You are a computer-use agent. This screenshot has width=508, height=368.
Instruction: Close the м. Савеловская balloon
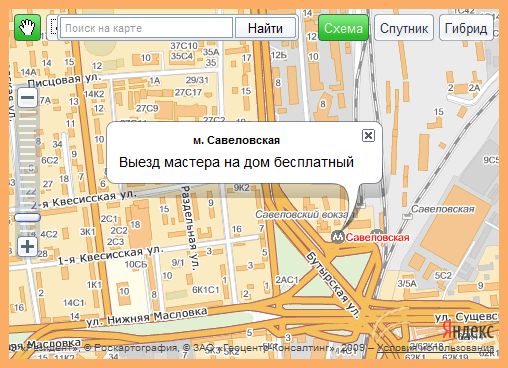coord(368,135)
